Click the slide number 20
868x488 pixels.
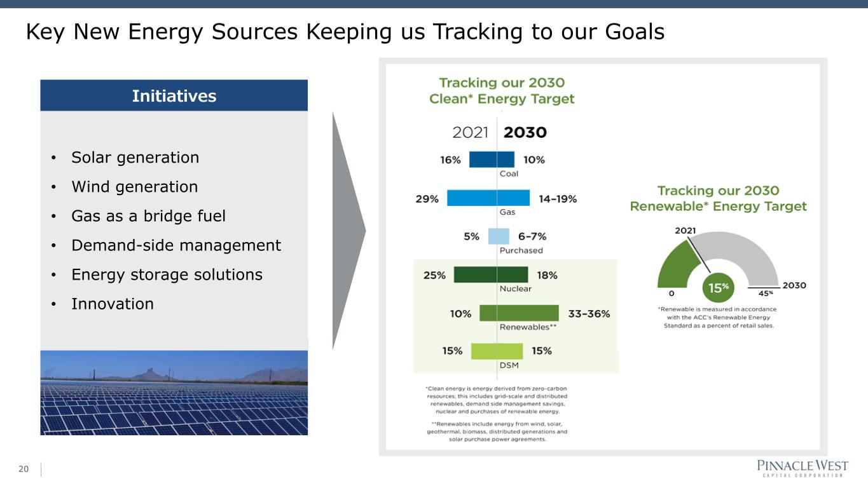pos(24,470)
